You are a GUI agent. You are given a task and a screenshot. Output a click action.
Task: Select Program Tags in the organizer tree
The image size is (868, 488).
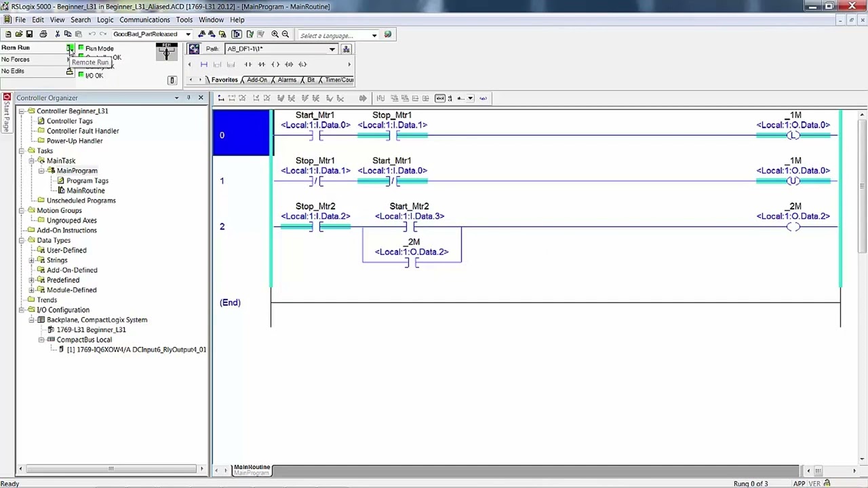coord(87,181)
